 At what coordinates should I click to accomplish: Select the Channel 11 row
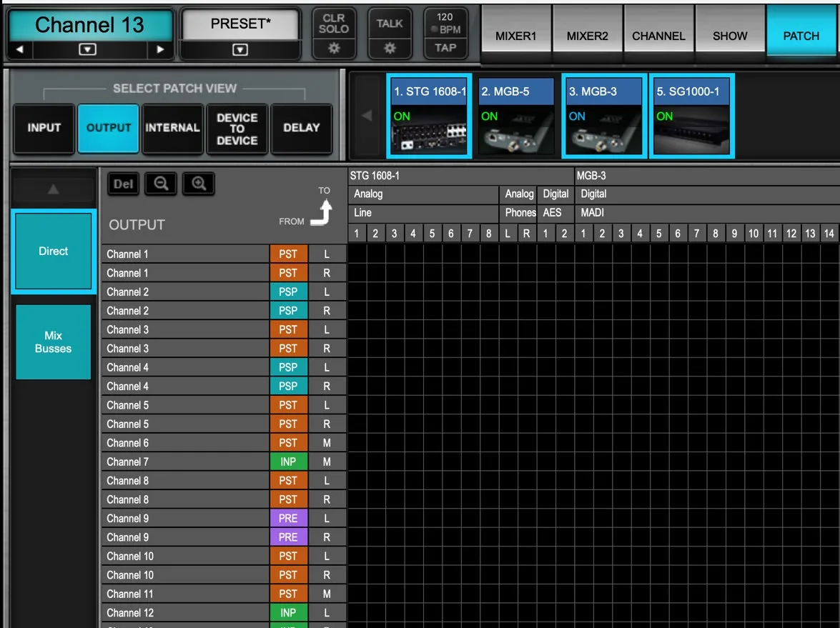[x=224, y=594]
